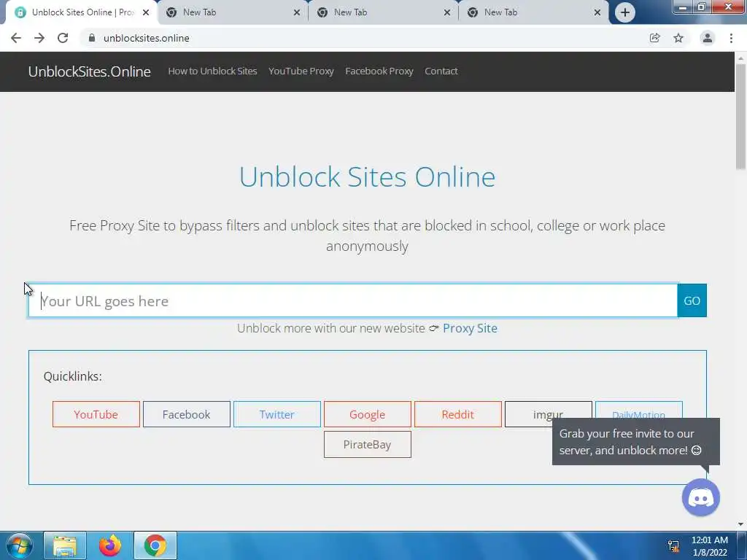Launch Firefox from the taskbar
Viewport: 747px width, 560px height.
[110, 545]
